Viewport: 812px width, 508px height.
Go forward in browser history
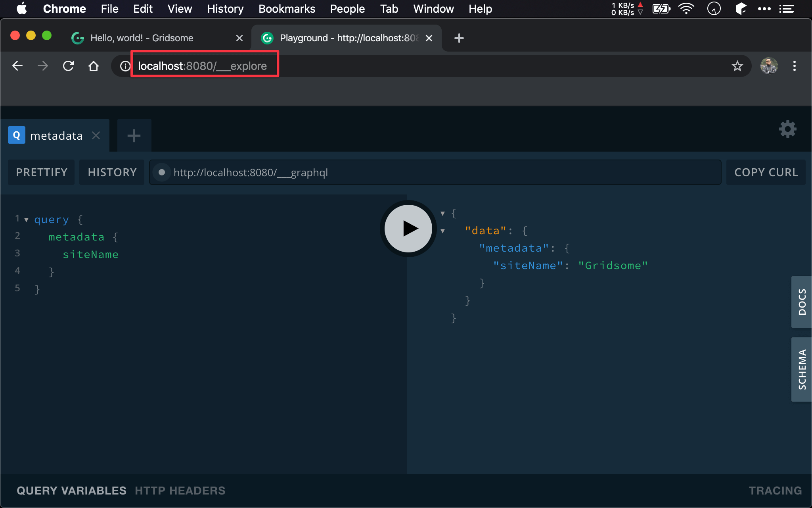(43, 66)
